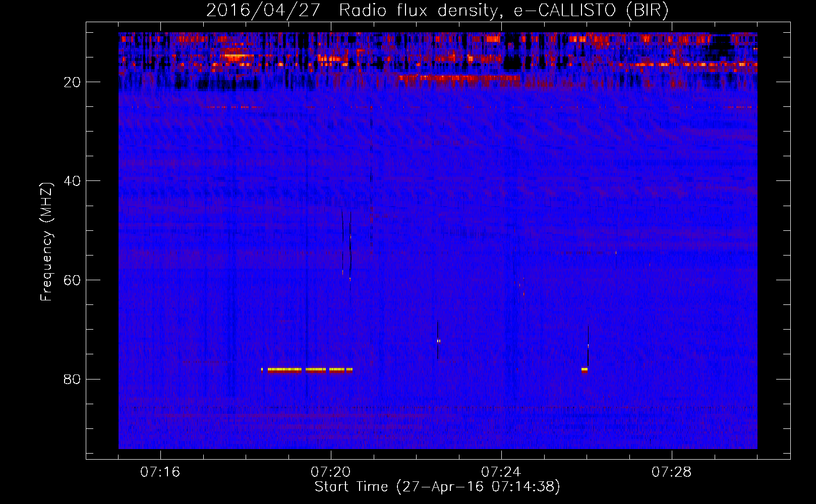Click the short yellow burst near 07:26 at 80 MHz
Screen dimensions: 816x504
585,369
